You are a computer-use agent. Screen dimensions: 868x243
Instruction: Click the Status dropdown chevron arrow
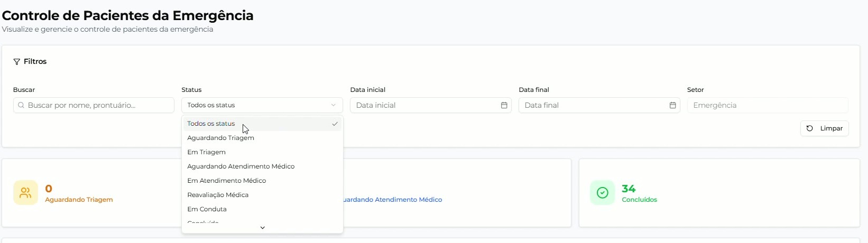(x=333, y=105)
